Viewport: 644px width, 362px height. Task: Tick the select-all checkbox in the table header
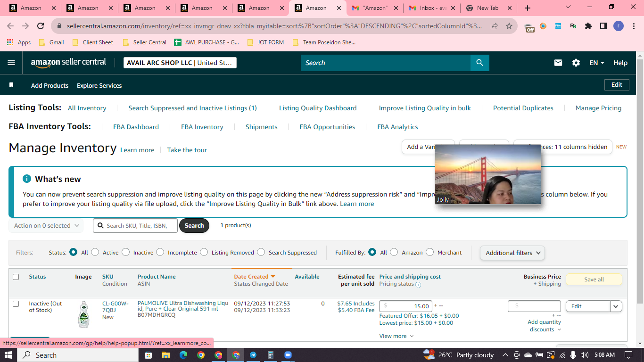(x=16, y=277)
